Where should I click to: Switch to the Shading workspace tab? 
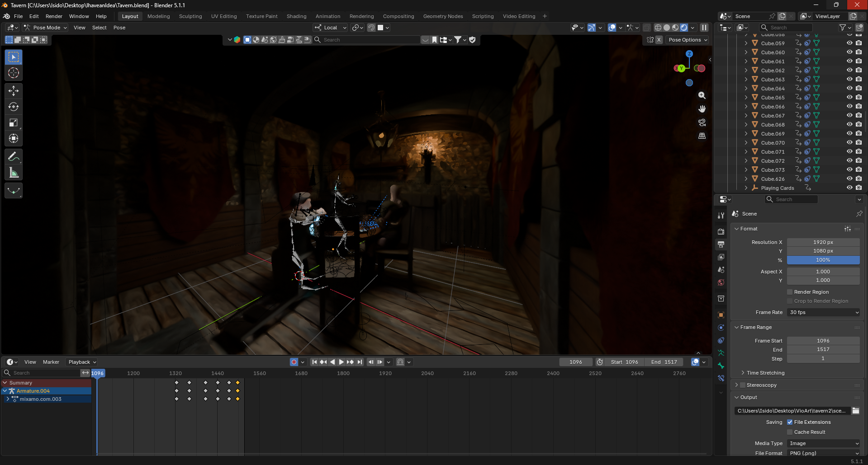[x=296, y=16]
